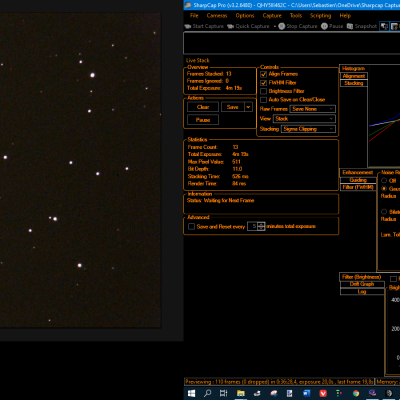Open Word from the taskbar

tap(306, 393)
